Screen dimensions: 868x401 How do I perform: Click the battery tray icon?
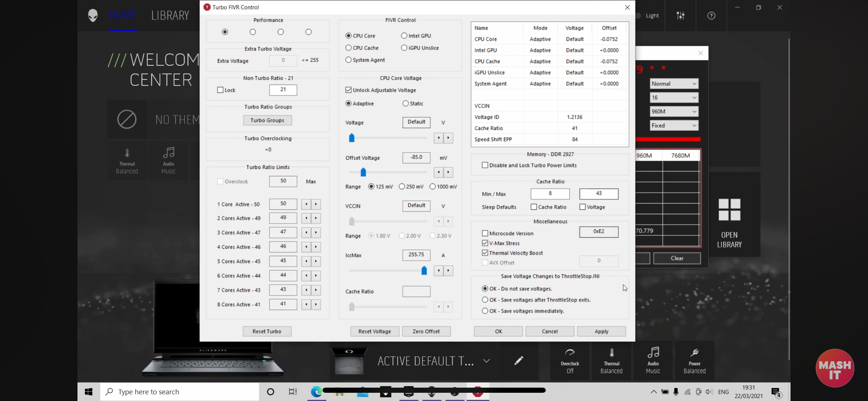point(665,392)
